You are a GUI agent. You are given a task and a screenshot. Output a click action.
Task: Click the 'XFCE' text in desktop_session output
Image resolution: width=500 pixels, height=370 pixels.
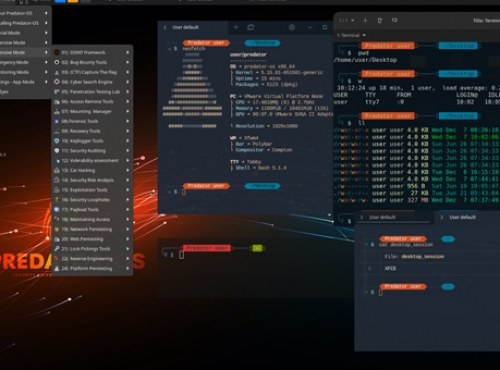(390, 268)
